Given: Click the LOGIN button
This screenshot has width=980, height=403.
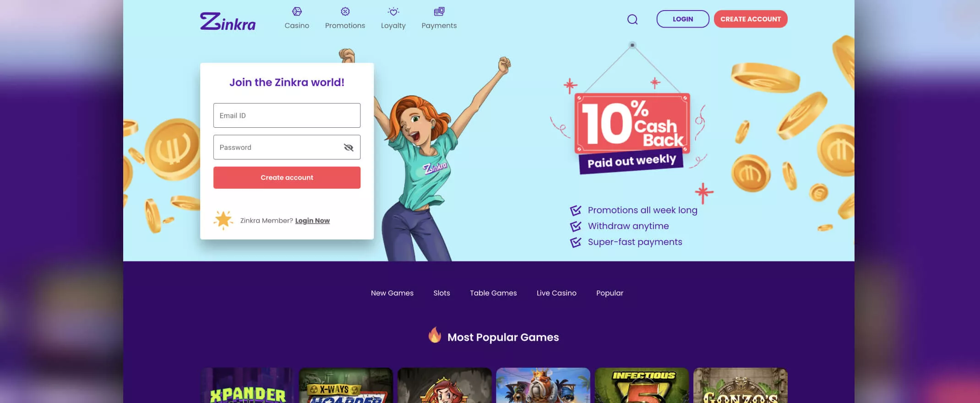Looking at the screenshot, I should tap(683, 19).
